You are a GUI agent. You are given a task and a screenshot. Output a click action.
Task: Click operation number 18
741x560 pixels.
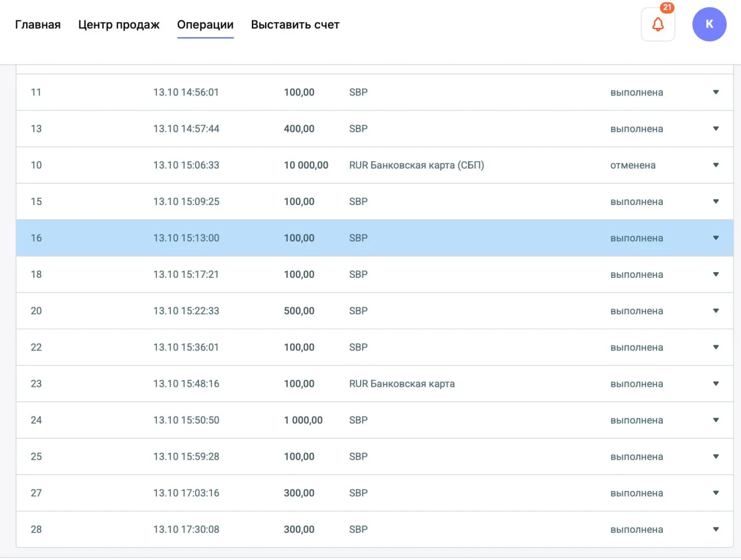[x=36, y=274]
